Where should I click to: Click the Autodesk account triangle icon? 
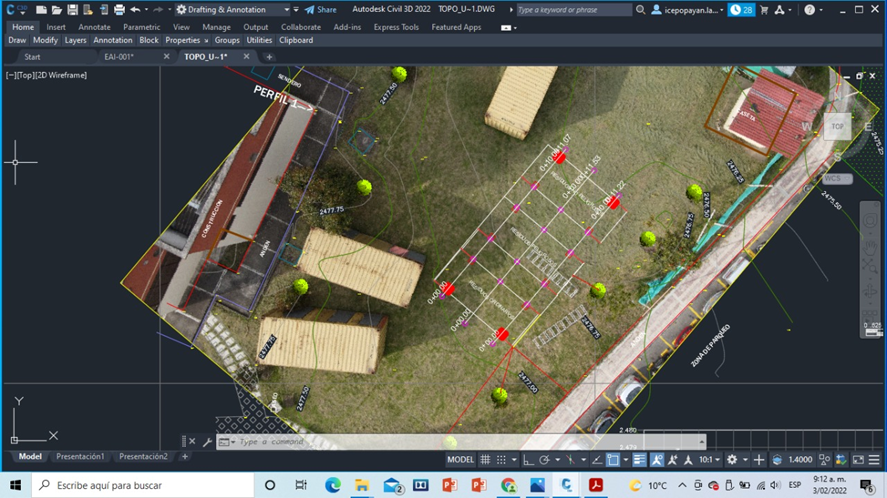(780, 10)
